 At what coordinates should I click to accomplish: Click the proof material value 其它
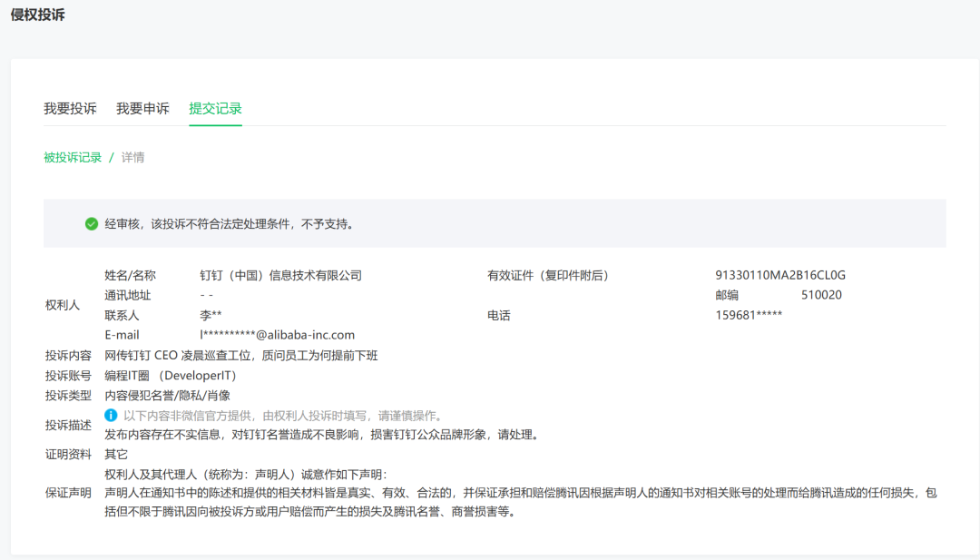115,455
